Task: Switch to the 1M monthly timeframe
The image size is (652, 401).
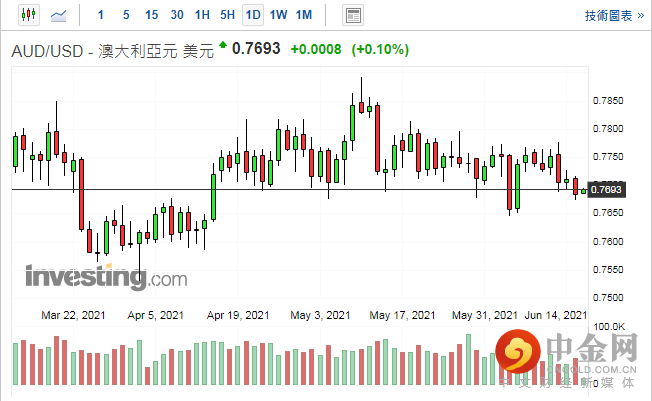Action: pos(304,15)
